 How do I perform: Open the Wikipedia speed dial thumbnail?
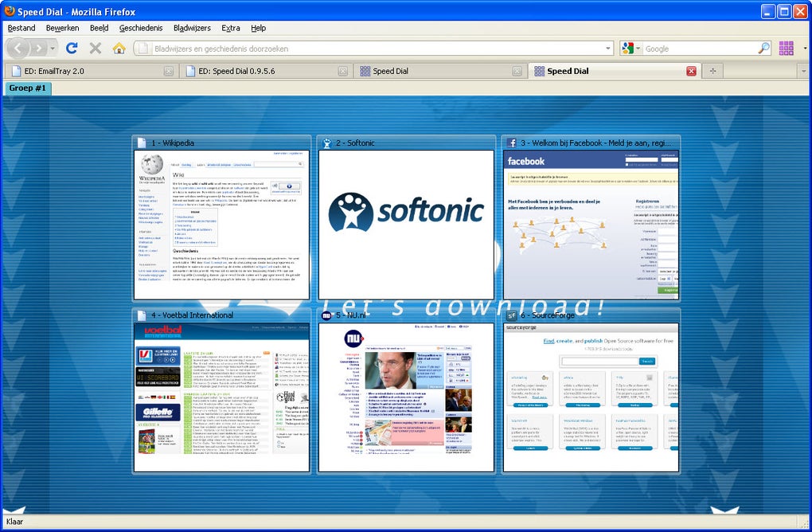(221, 225)
